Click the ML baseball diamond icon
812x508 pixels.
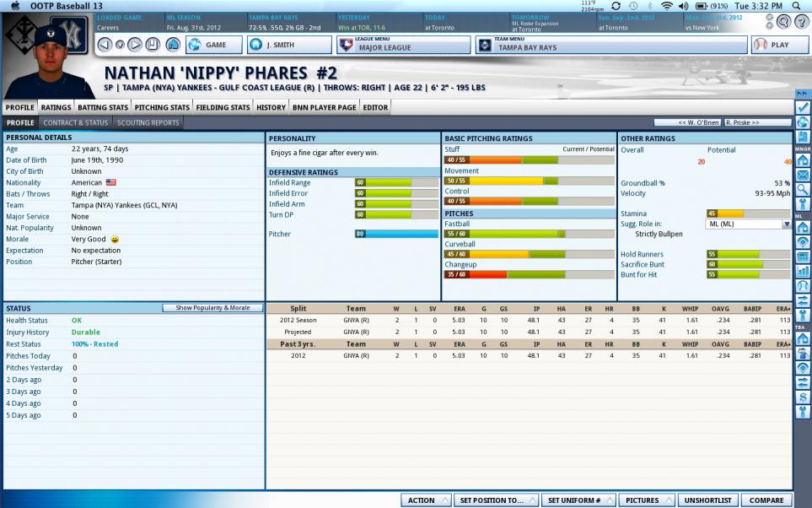coord(803,241)
